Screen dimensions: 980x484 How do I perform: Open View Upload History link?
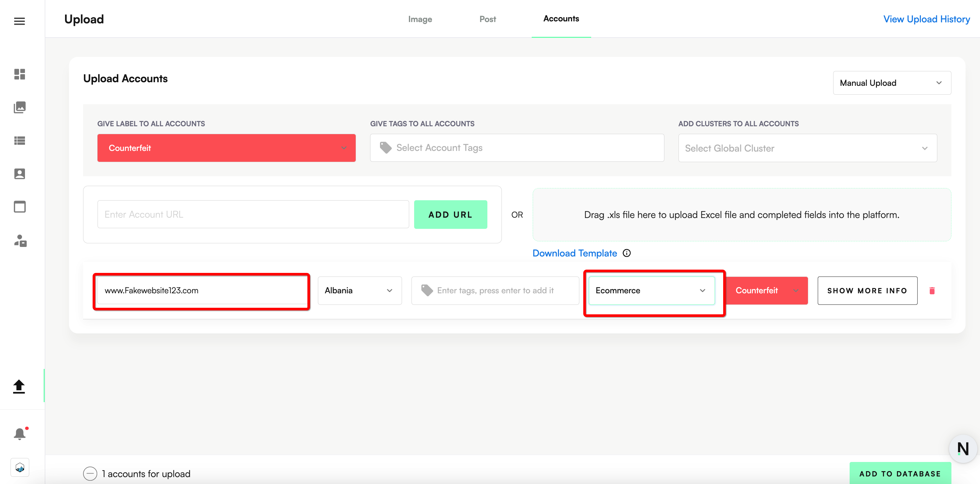pyautogui.click(x=926, y=19)
